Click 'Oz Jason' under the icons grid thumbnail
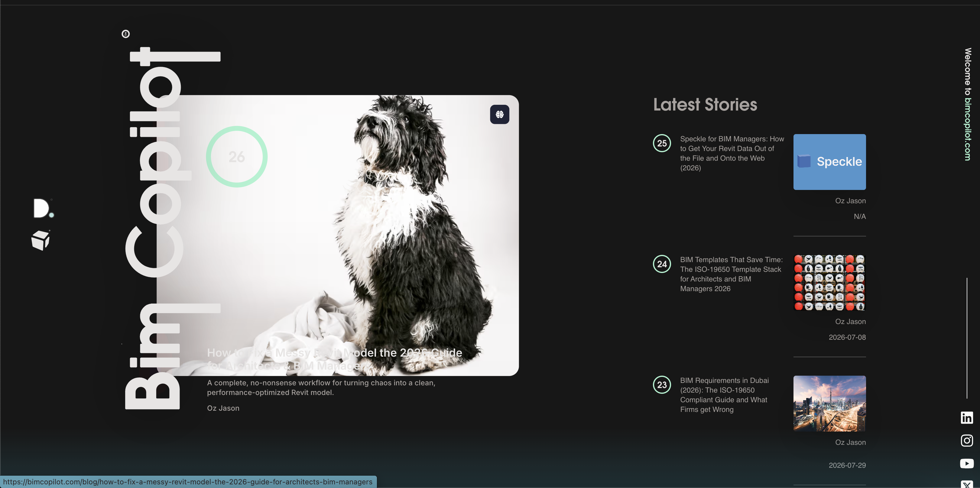 coord(850,322)
